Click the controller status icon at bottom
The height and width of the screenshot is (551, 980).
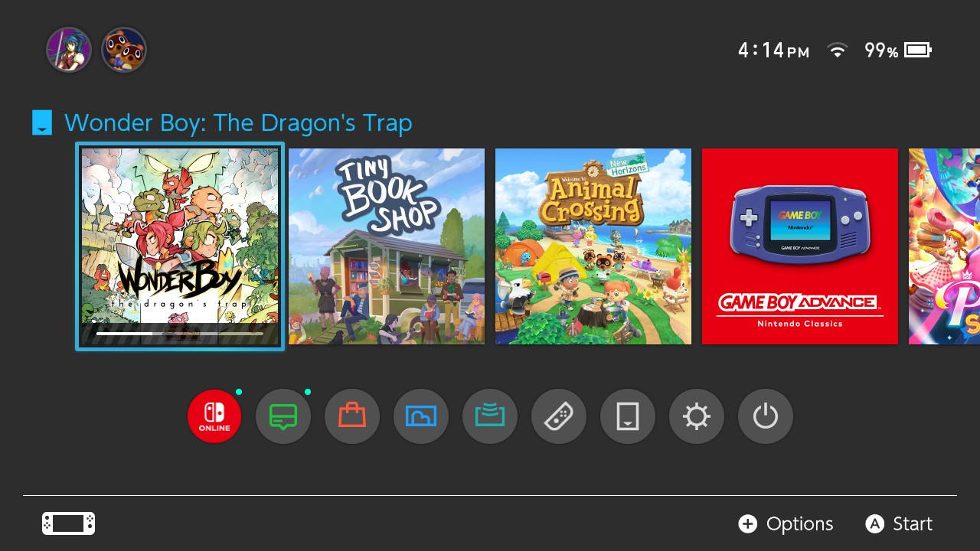[x=69, y=523]
